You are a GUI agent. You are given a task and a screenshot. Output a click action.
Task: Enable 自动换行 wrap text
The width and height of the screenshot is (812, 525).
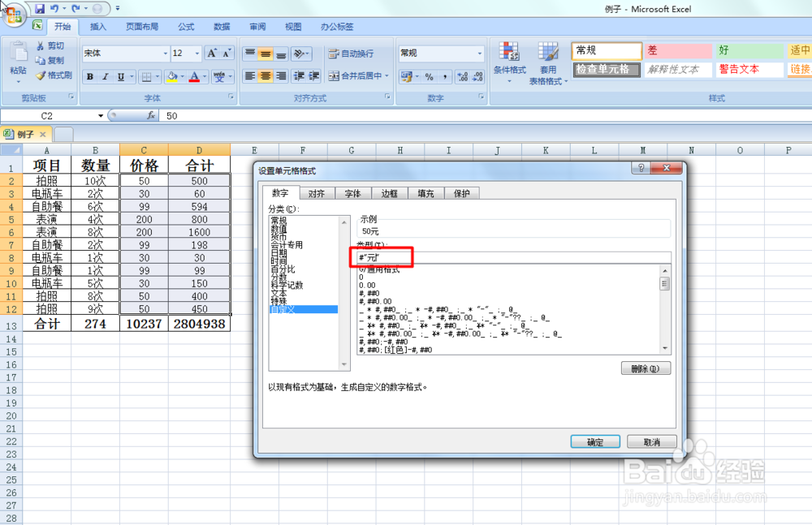point(351,54)
